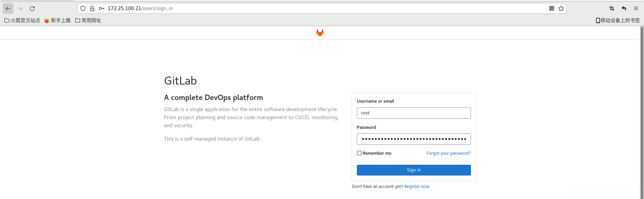Open the 火狐官方站点 bookmark folder
Image resolution: width=644 pixels, height=199 pixels.
point(22,20)
